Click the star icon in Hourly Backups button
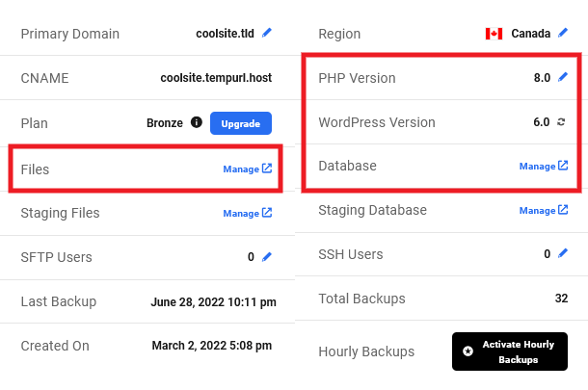 (468, 351)
